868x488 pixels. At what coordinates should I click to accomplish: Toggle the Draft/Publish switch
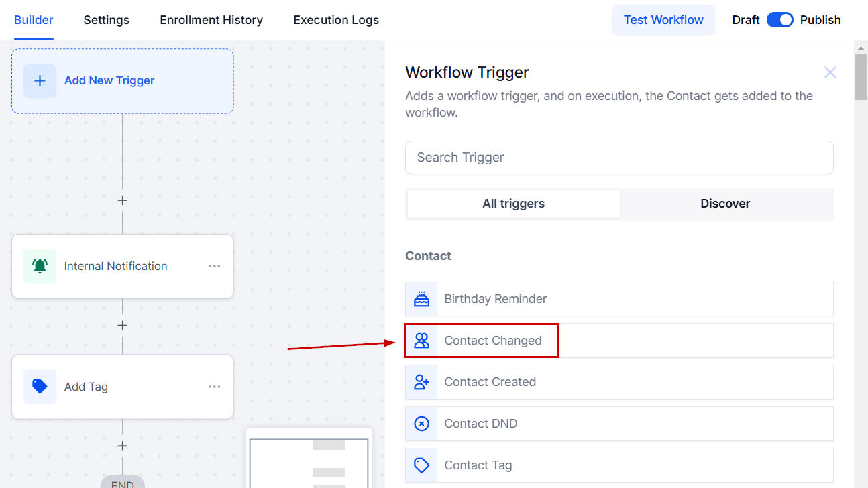pos(780,20)
